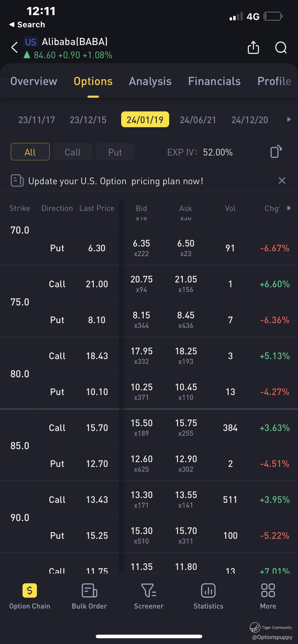Choose the 24/06/21 expiration date
298x644 pixels.
click(x=198, y=120)
